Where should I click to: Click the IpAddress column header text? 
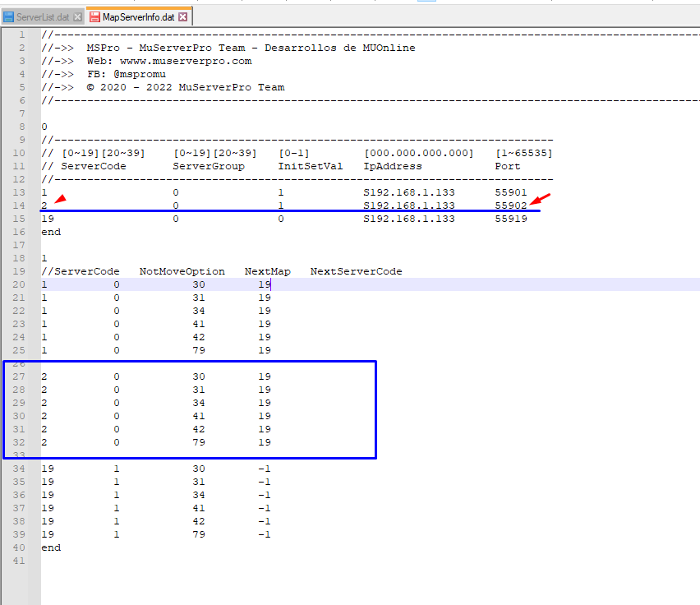pyautogui.click(x=393, y=166)
